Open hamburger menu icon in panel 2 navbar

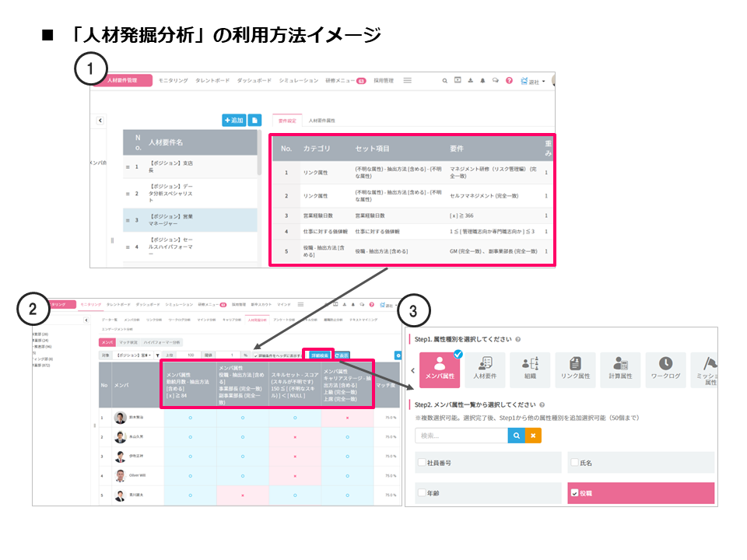coord(300,305)
